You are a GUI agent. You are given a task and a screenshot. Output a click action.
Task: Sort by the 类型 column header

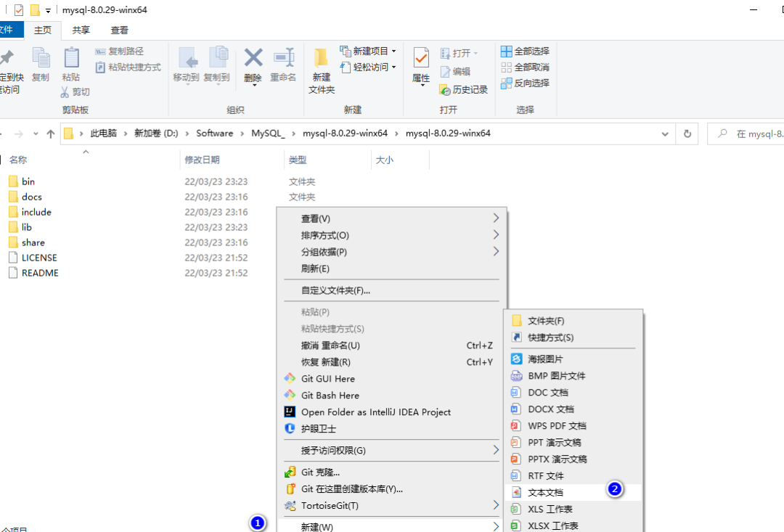click(x=298, y=160)
